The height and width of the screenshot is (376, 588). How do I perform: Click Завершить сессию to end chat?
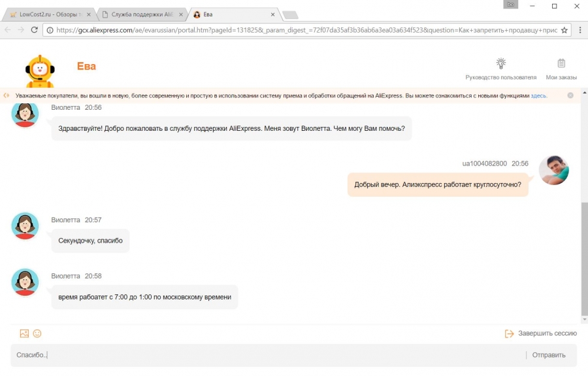point(541,333)
